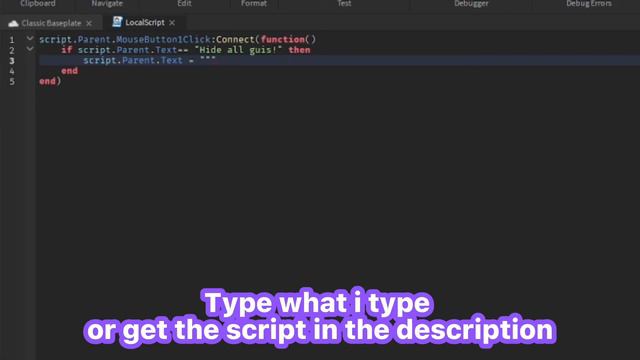Click the 'if' keyword on line 2
This screenshot has width=640, height=360.
tap(67, 50)
